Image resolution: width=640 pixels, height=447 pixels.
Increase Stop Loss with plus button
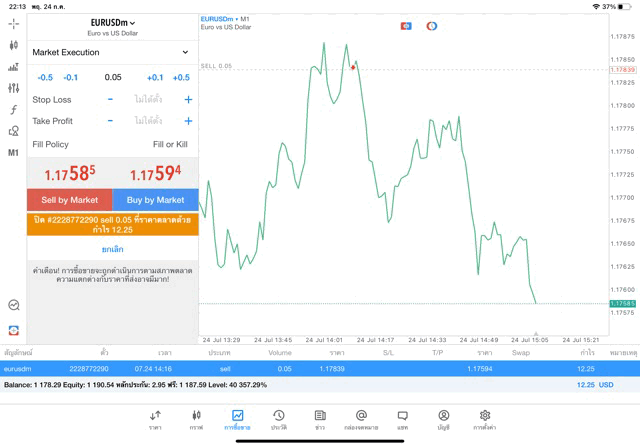click(188, 100)
